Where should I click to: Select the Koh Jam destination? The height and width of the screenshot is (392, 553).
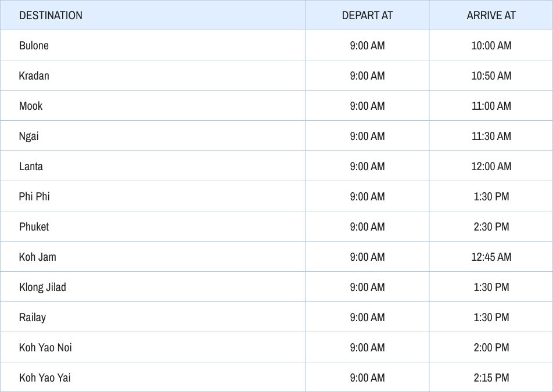tap(37, 257)
